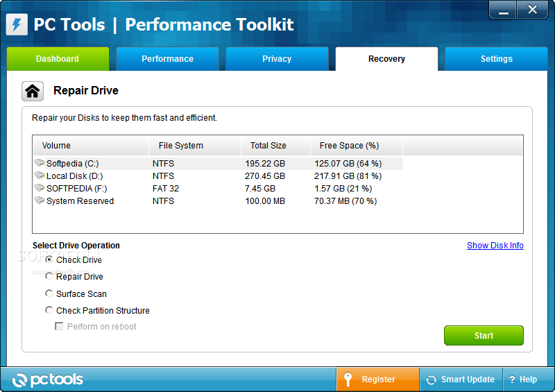Click the Help label in the footer
The image size is (555, 392).
coord(528,380)
